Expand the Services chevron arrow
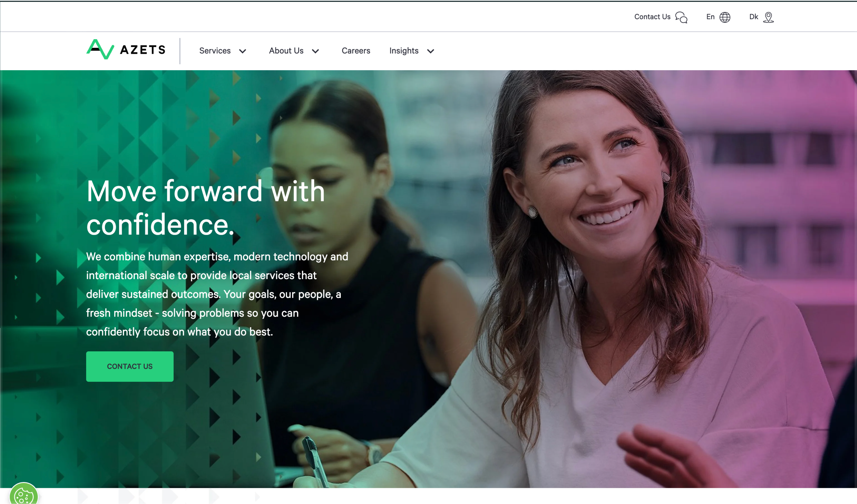The image size is (857, 504). [x=243, y=51]
